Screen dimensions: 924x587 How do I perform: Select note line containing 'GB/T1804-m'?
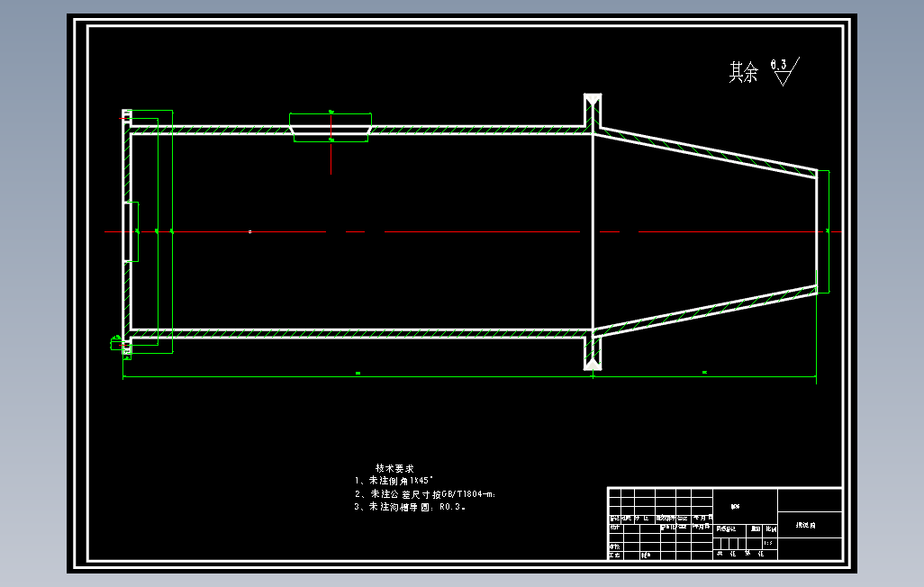click(425, 494)
